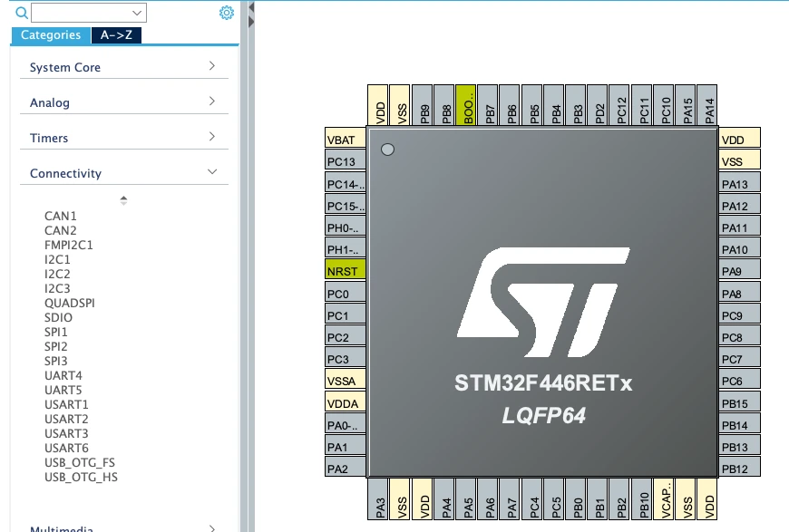Select SDIO peripheral

[58, 317]
